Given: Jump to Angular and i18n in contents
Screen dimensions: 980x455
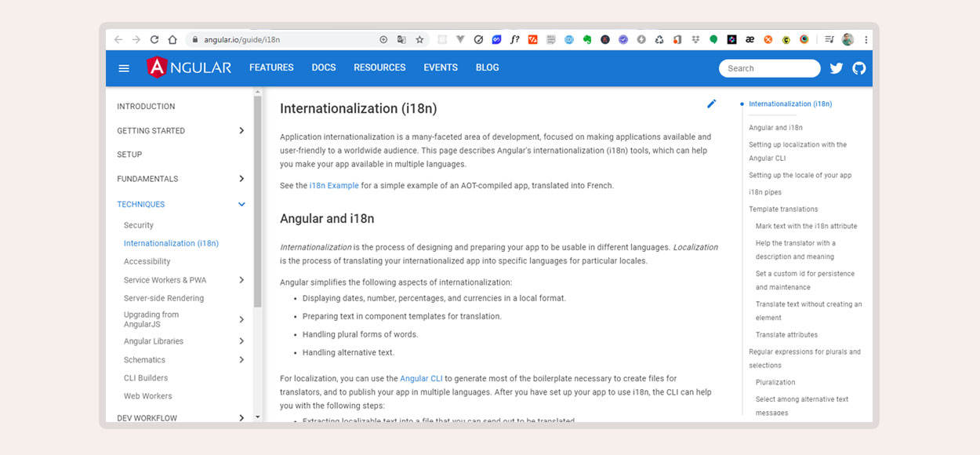Looking at the screenshot, I should 775,128.
